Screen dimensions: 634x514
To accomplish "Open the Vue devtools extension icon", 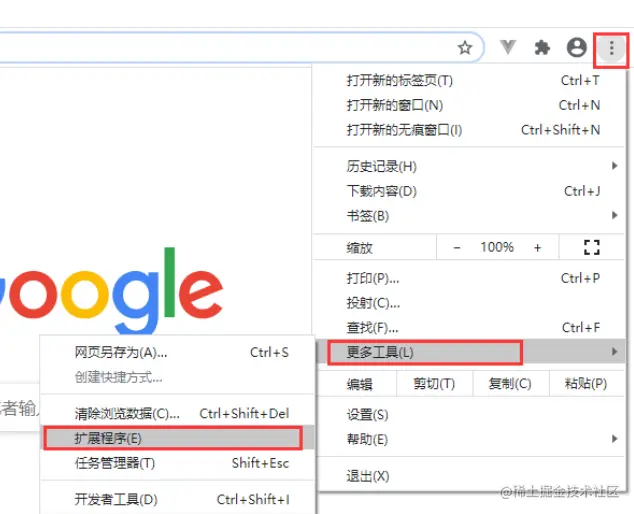I will pyautogui.click(x=508, y=47).
